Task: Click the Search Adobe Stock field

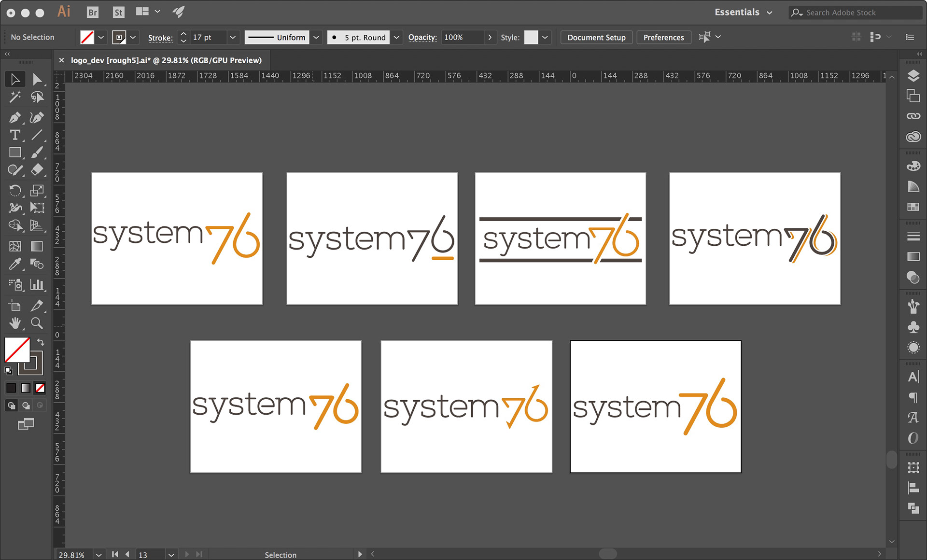Action: point(856,13)
